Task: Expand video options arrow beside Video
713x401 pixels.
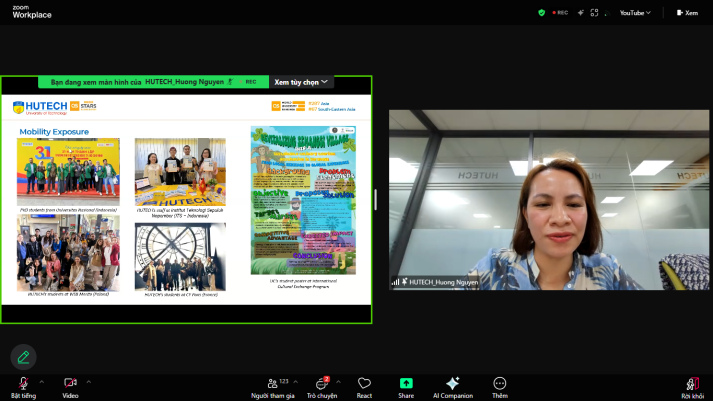Action: [x=89, y=382]
